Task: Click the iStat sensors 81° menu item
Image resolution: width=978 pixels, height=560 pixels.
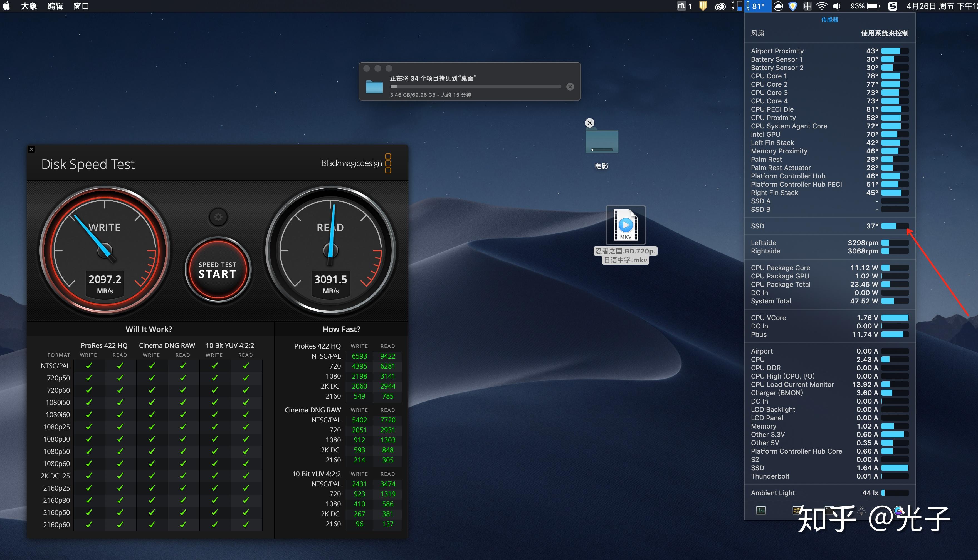Action: coord(758,6)
